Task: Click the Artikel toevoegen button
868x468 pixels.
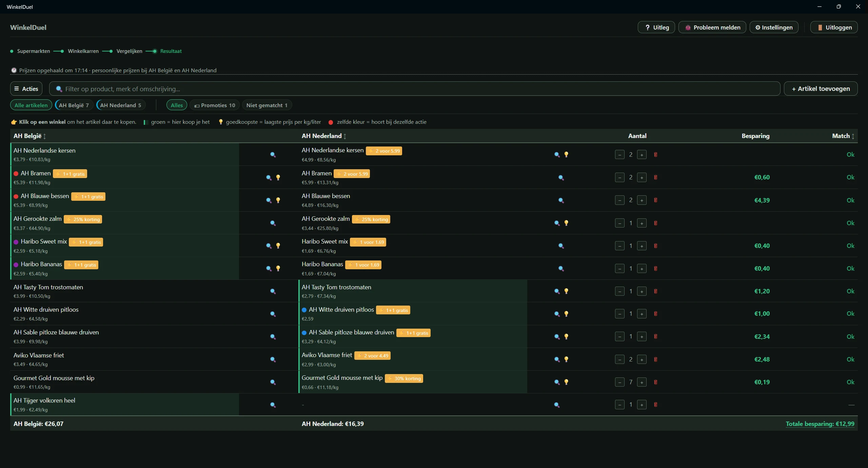Action: point(821,89)
